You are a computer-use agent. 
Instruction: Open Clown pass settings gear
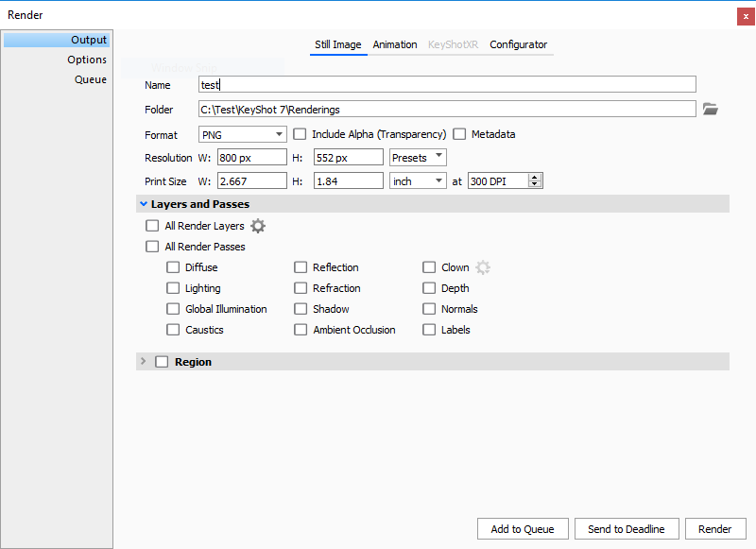pos(483,267)
